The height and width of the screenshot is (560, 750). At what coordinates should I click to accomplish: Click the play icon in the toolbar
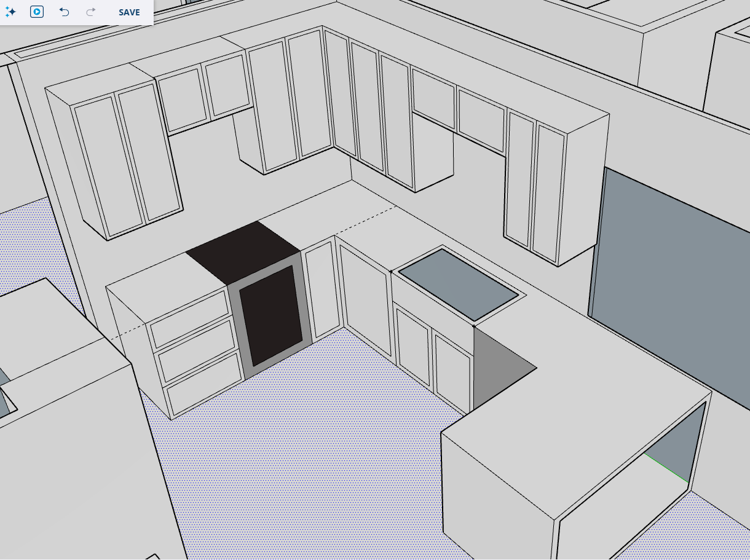tap(37, 12)
